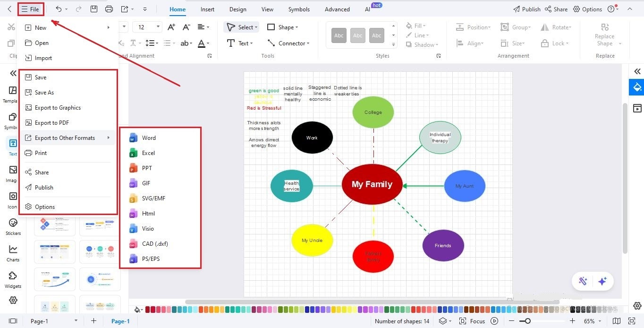Open the Fill dropdown
The width and height of the screenshot is (644, 328).
point(416,26)
